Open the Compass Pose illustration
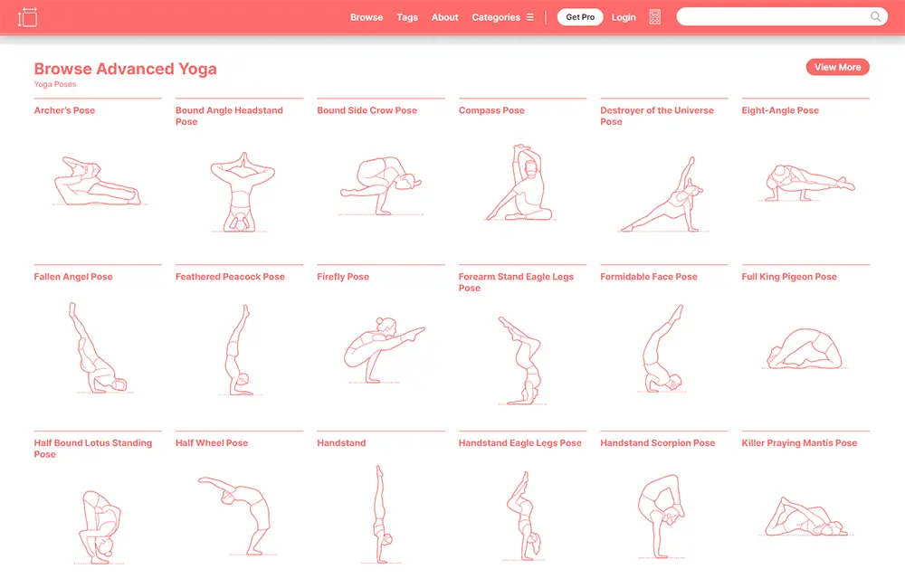This screenshot has height=588, width=905. coord(520,183)
